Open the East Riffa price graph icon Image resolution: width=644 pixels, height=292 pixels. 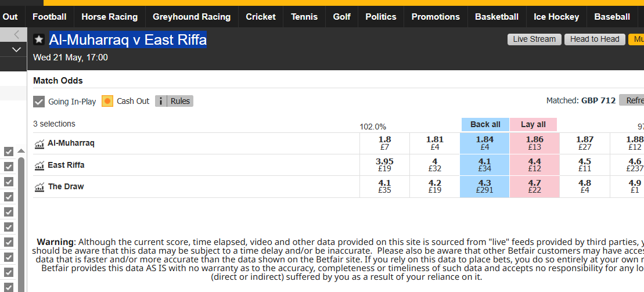click(39, 165)
